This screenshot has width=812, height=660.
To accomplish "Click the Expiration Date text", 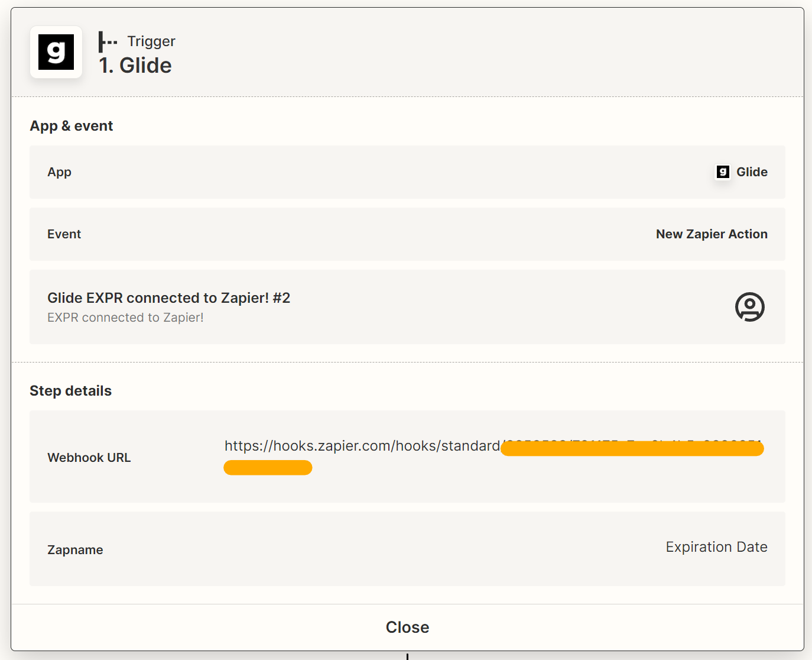I will 716,547.
